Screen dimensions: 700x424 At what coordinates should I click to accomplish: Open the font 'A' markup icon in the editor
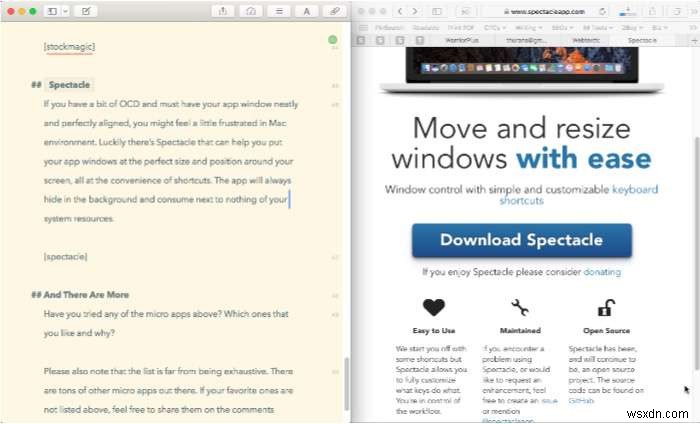307,11
